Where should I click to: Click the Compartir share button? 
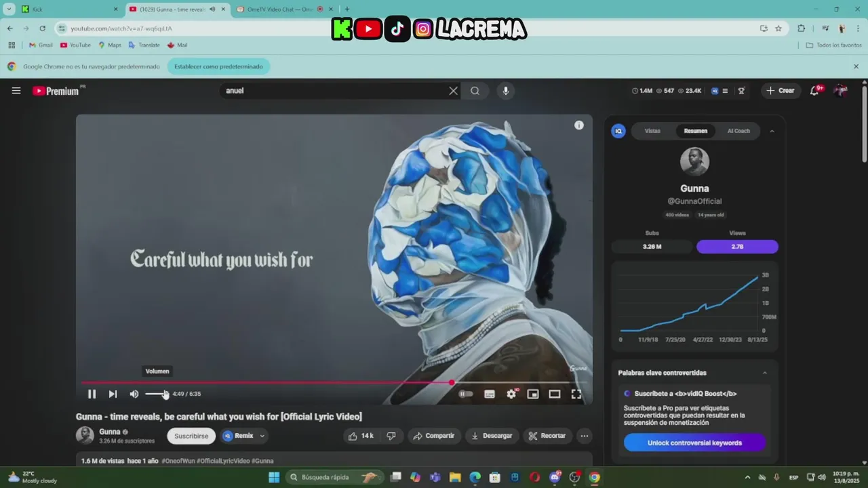click(434, 436)
